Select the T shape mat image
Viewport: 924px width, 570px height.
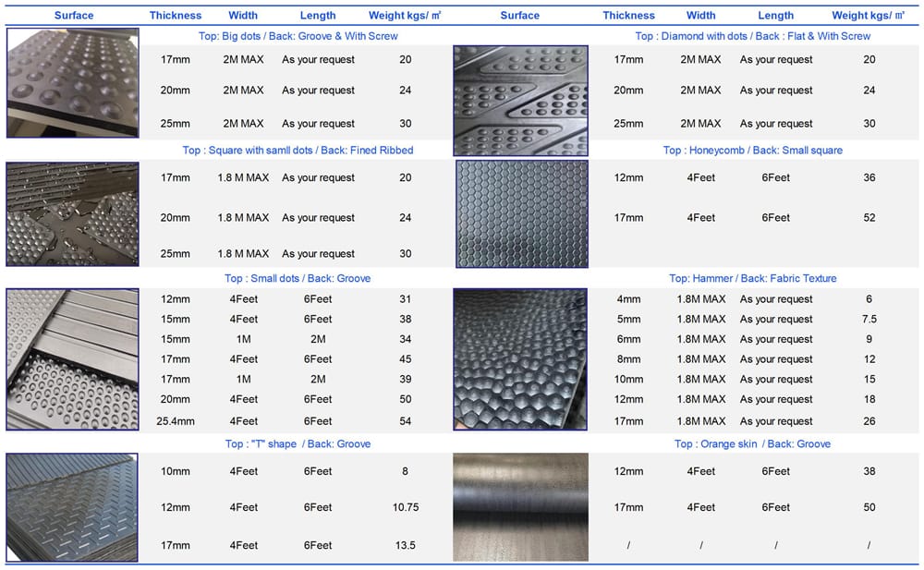coord(72,506)
